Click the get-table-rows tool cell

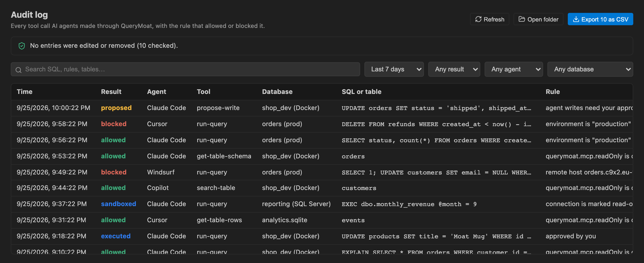pos(219,220)
